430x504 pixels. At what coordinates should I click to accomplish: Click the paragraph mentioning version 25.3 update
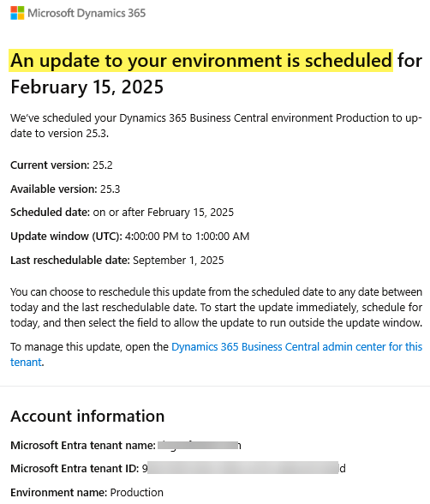point(216,126)
